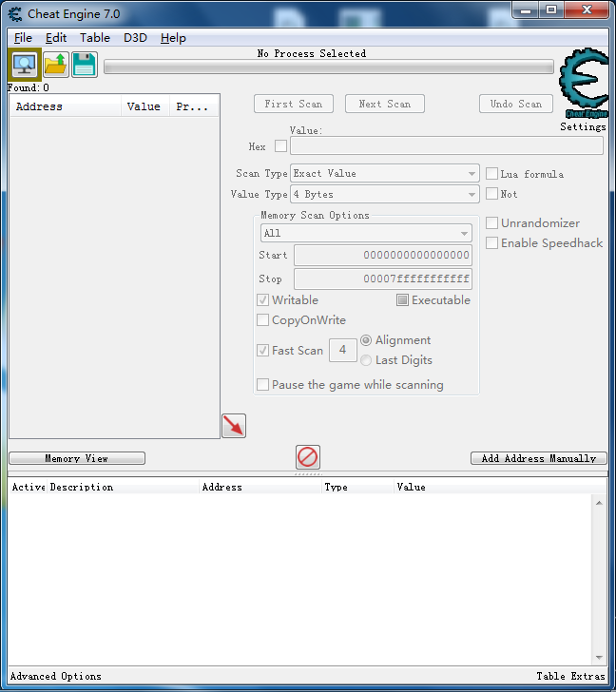Toggle the Executable checkbox
616x692 pixels.
[x=402, y=300]
